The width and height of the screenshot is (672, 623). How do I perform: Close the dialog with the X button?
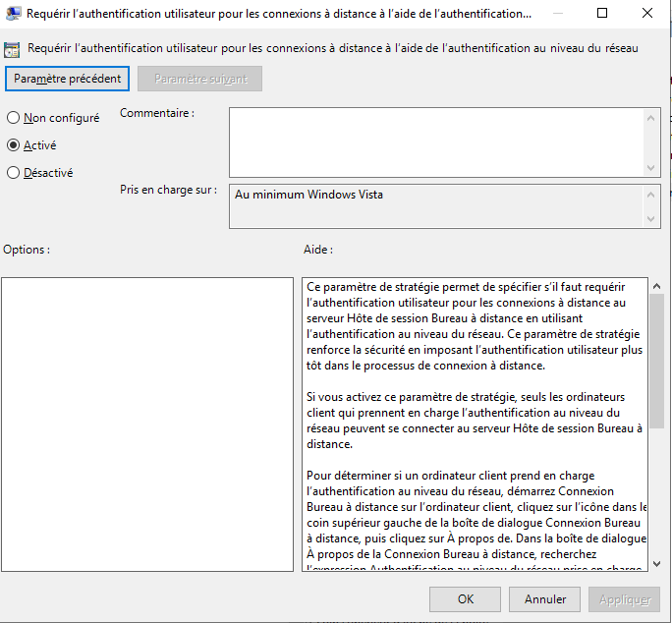click(x=647, y=15)
